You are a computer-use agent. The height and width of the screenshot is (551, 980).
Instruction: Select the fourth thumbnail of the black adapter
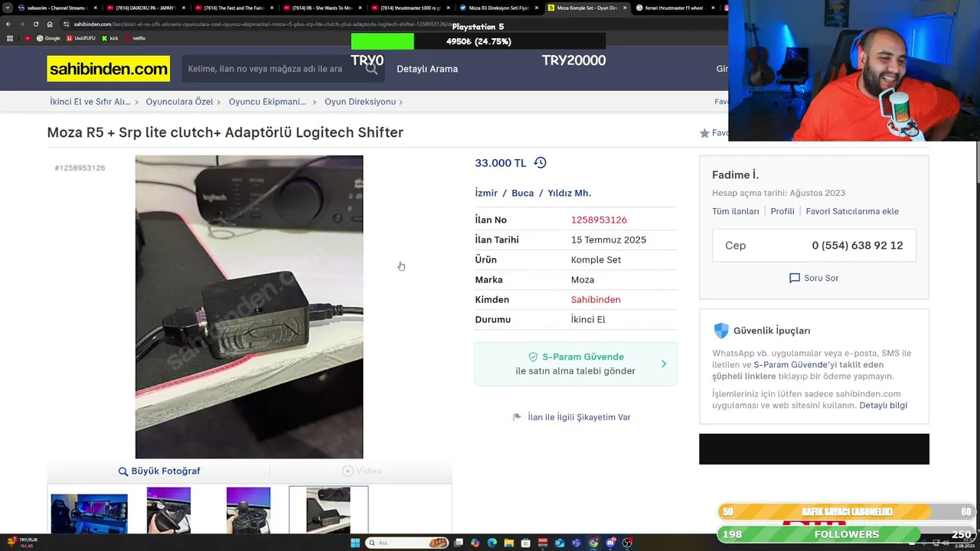point(328,511)
